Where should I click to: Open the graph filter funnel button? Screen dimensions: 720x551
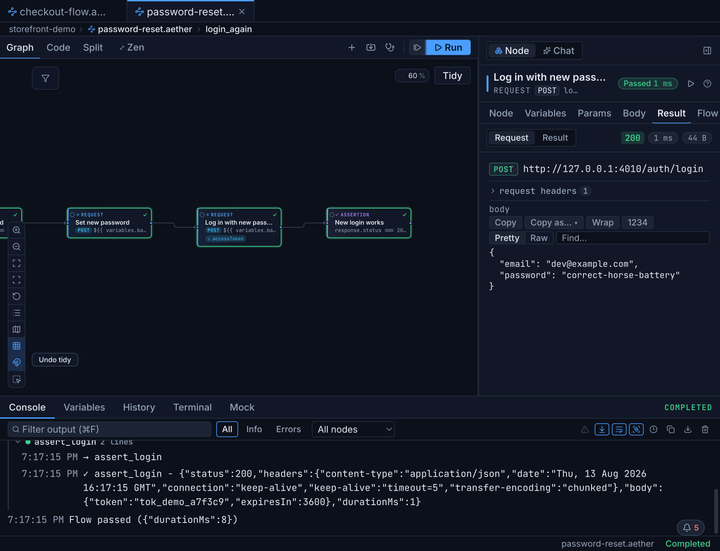[x=45, y=79]
